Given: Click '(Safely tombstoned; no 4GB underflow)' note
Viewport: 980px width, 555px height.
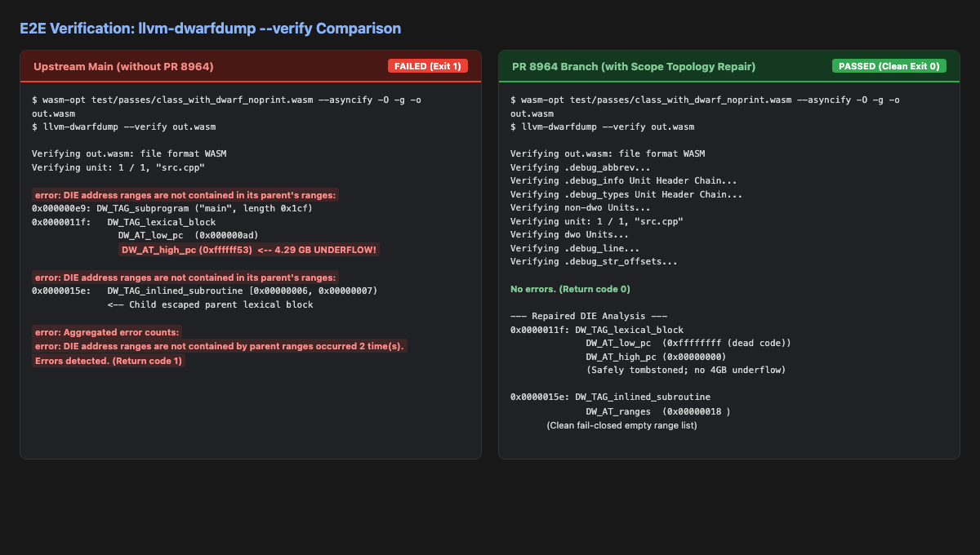Looking at the screenshot, I should tap(686, 371).
